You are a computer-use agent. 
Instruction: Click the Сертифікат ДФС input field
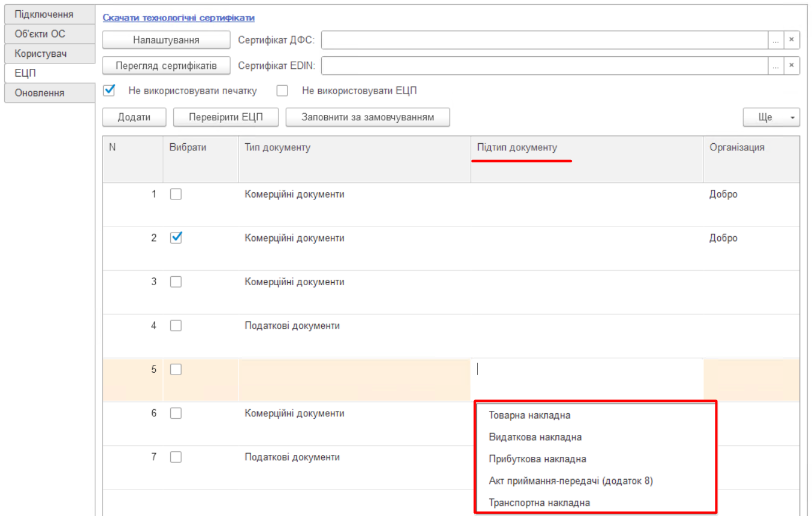pos(543,40)
